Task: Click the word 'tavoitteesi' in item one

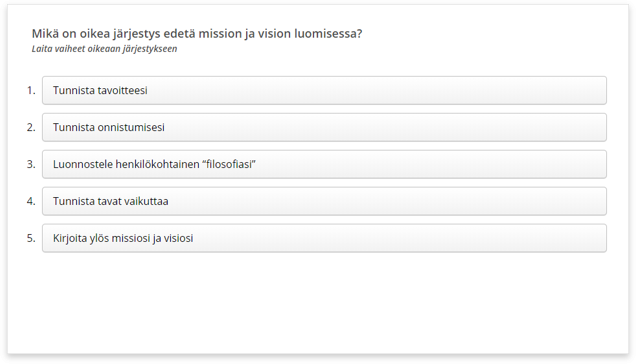Action: point(122,90)
